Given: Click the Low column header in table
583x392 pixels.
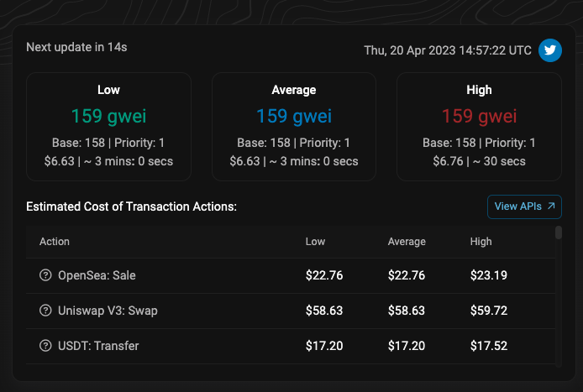Looking at the screenshot, I should [x=315, y=242].
